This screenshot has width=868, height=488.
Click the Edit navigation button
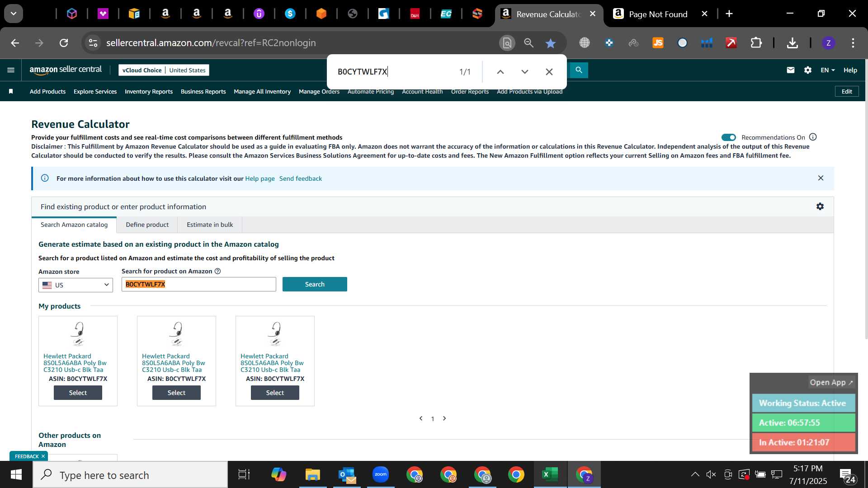847,91
